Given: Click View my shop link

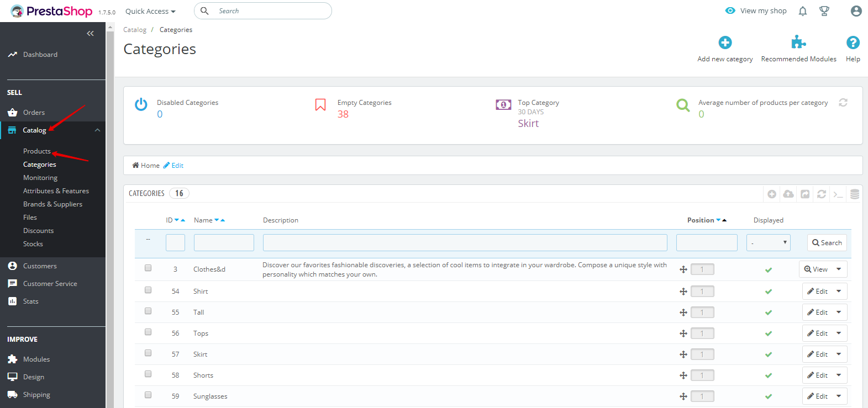Looking at the screenshot, I should pos(764,11).
